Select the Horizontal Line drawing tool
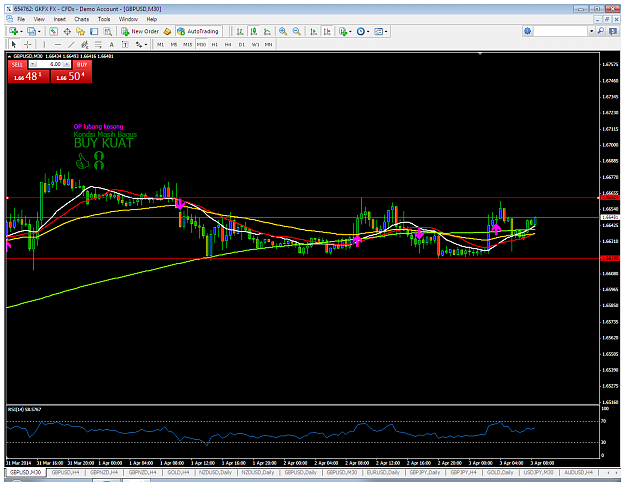625x482 pixels. pyautogui.click(x=58, y=44)
